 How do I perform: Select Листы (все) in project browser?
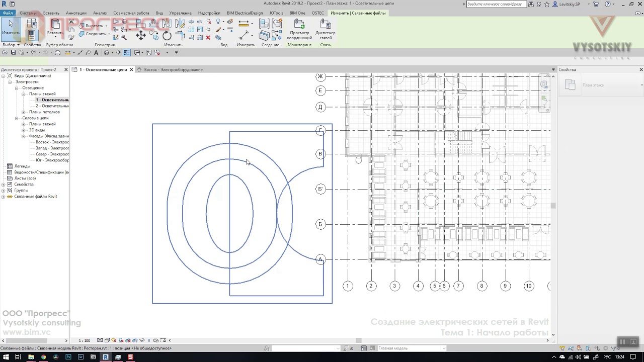point(25,178)
